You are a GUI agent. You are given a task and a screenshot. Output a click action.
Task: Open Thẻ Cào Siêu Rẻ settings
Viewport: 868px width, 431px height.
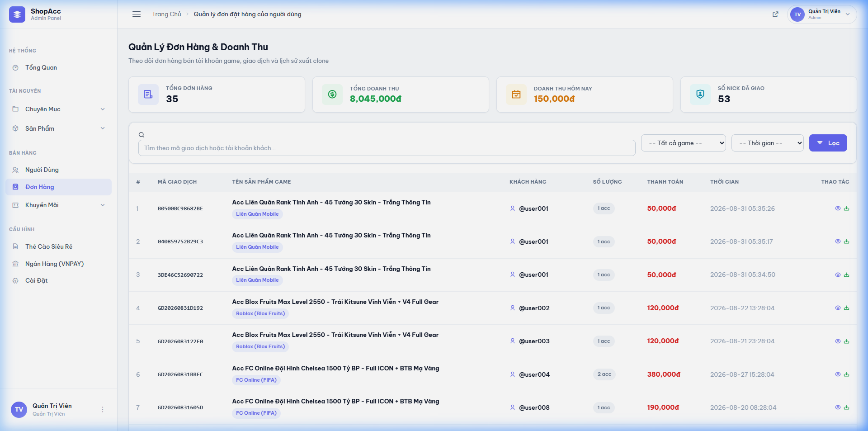coord(58,246)
